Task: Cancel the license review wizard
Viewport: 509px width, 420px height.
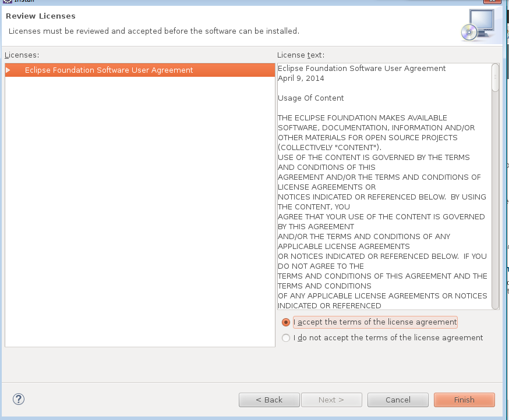Action: (398, 400)
